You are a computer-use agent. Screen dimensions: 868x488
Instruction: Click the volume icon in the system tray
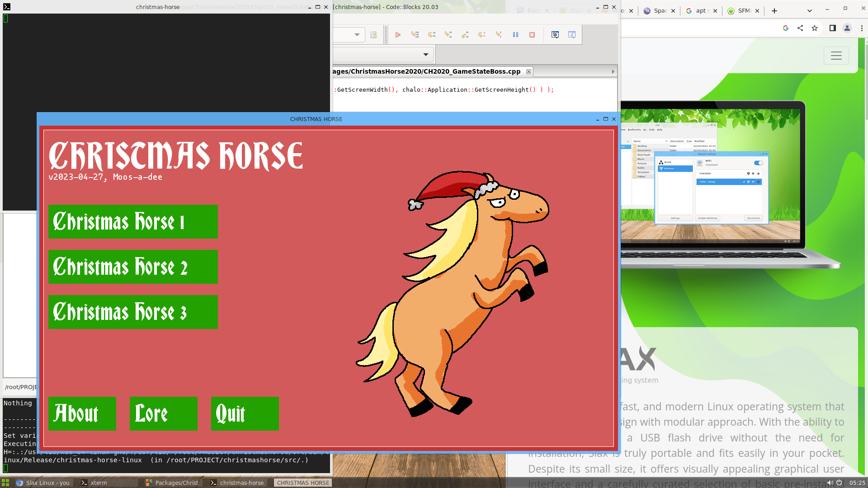click(830, 483)
